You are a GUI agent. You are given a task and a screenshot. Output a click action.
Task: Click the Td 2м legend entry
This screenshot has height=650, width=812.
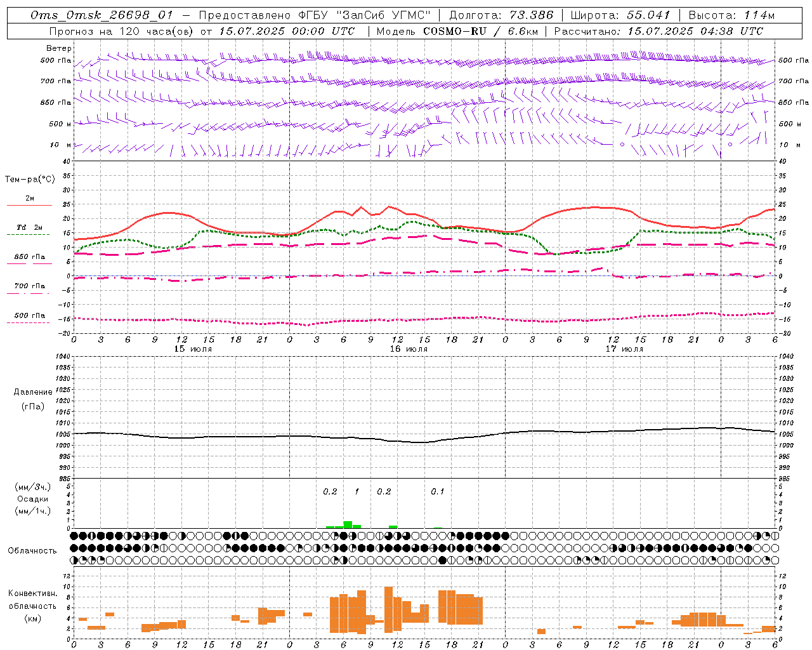click(30, 227)
